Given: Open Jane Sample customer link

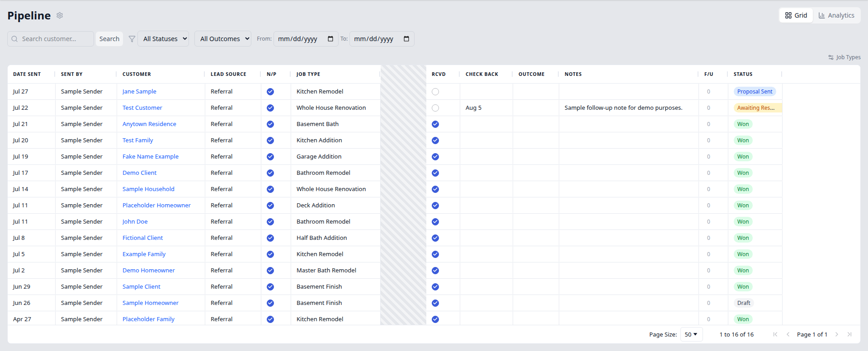Looking at the screenshot, I should pos(139,91).
